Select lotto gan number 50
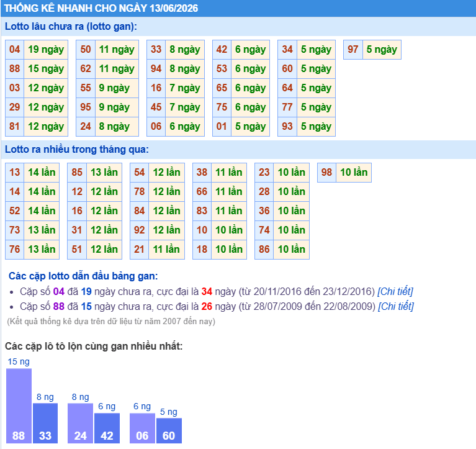 (86, 50)
